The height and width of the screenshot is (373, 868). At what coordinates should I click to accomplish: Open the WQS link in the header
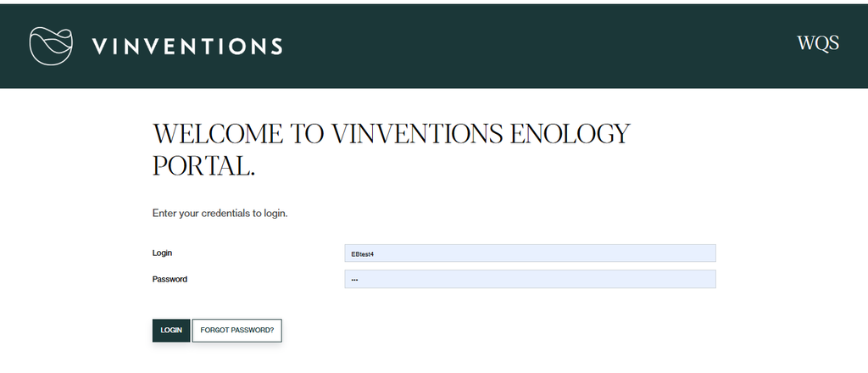pyautogui.click(x=817, y=43)
